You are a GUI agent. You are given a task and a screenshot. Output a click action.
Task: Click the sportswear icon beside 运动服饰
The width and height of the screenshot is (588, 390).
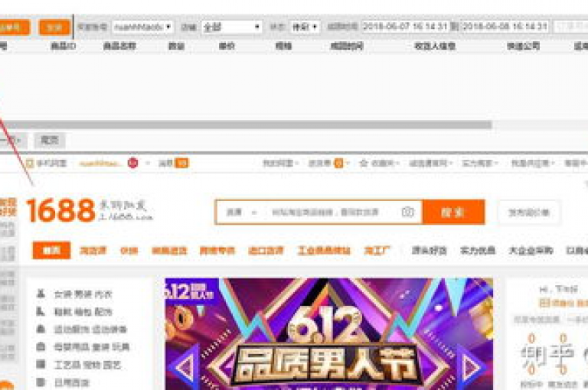[x=41, y=329]
